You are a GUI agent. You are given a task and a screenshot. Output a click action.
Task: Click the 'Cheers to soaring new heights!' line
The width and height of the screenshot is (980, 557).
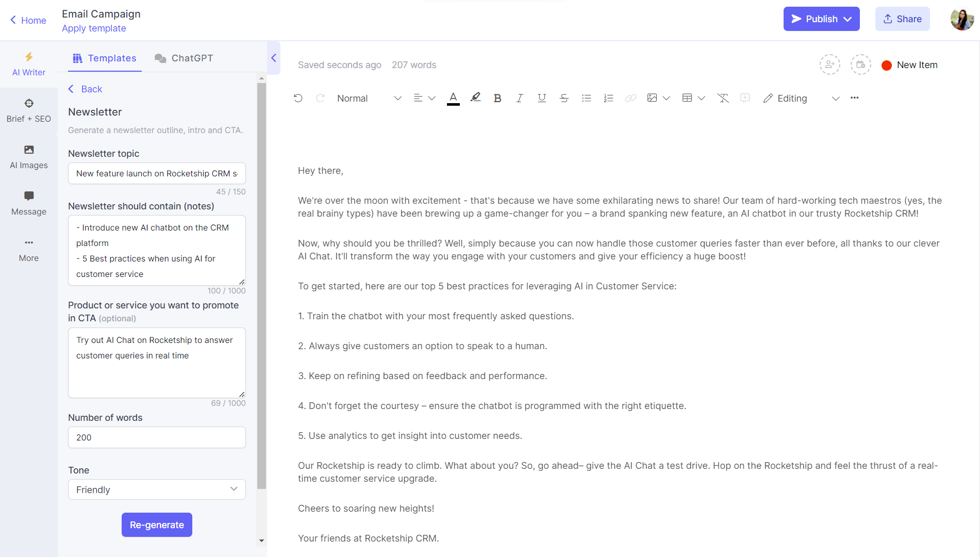(x=366, y=509)
